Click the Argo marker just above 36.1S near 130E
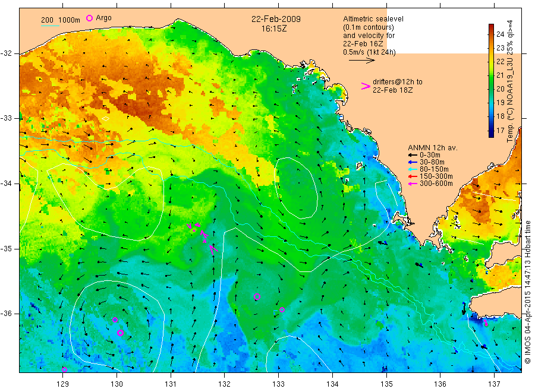Screen dimensions: 535x392 (x=115, y=320)
